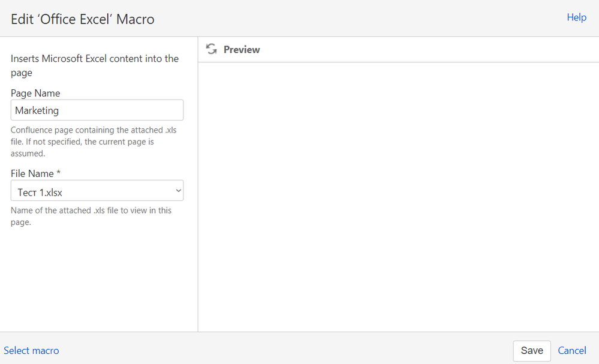Open the File Name dropdown

[97, 191]
